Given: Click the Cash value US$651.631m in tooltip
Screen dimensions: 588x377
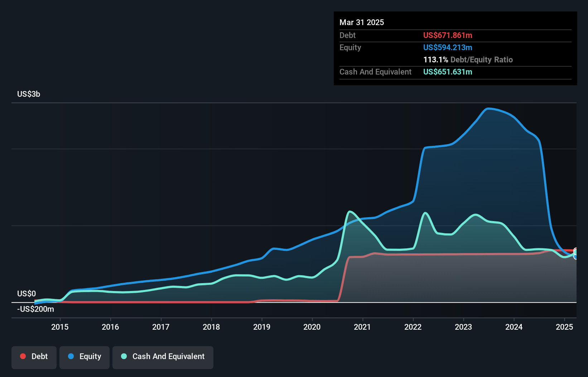Looking at the screenshot, I should point(448,72).
